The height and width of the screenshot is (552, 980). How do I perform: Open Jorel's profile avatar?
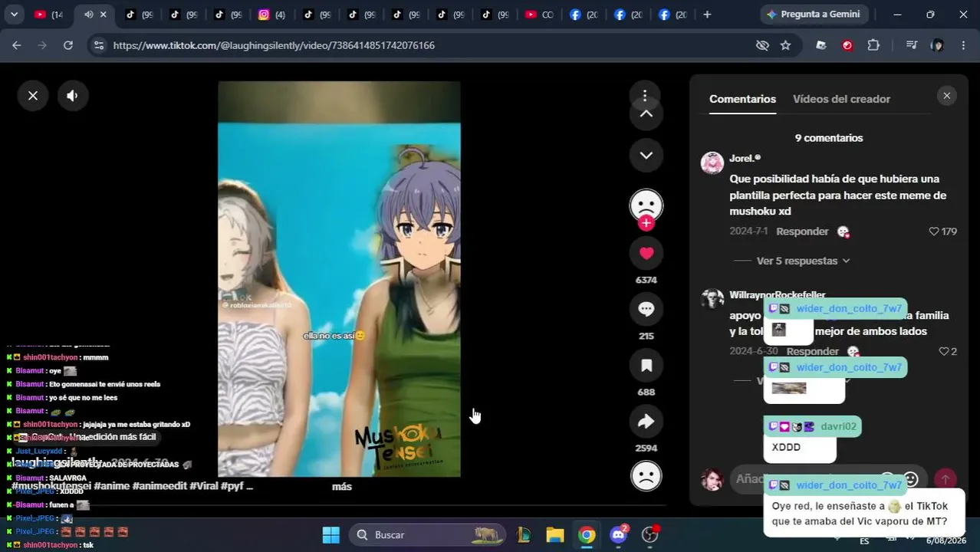(x=712, y=163)
